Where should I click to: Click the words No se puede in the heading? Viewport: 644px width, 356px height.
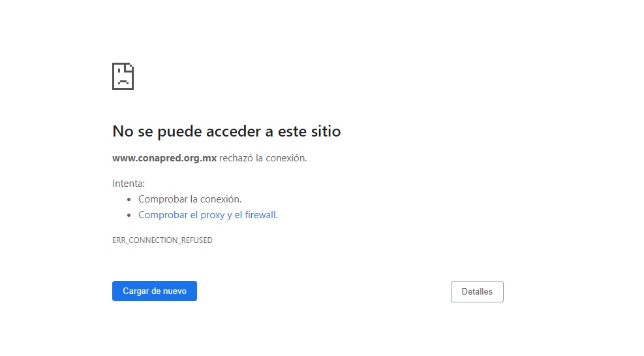[x=157, y=131]
